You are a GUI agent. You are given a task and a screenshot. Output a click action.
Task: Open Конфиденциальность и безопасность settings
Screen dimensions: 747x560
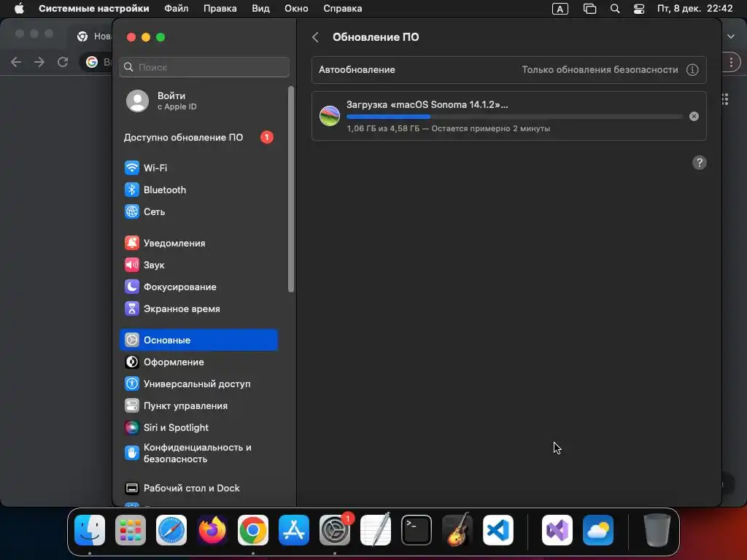coord(198,453)
